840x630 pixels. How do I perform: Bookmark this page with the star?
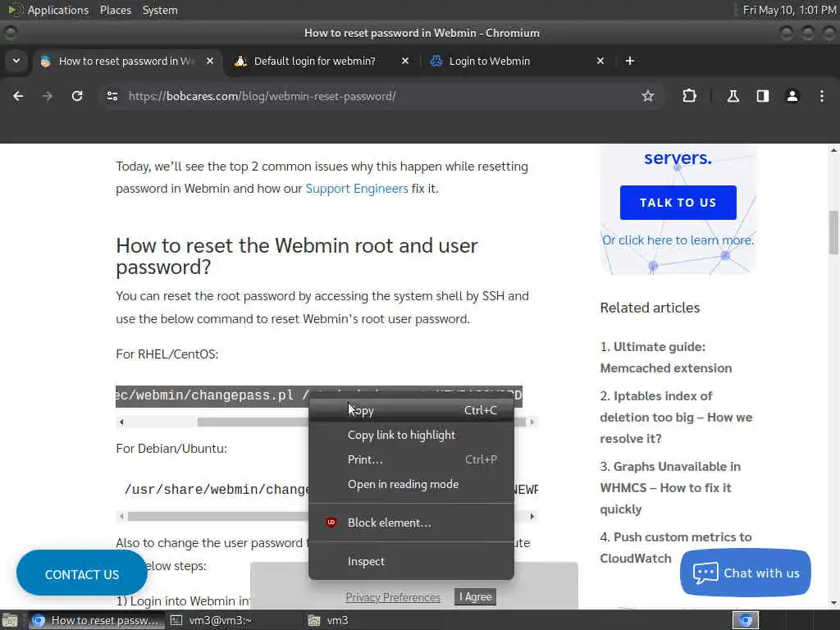click(648, 96)
